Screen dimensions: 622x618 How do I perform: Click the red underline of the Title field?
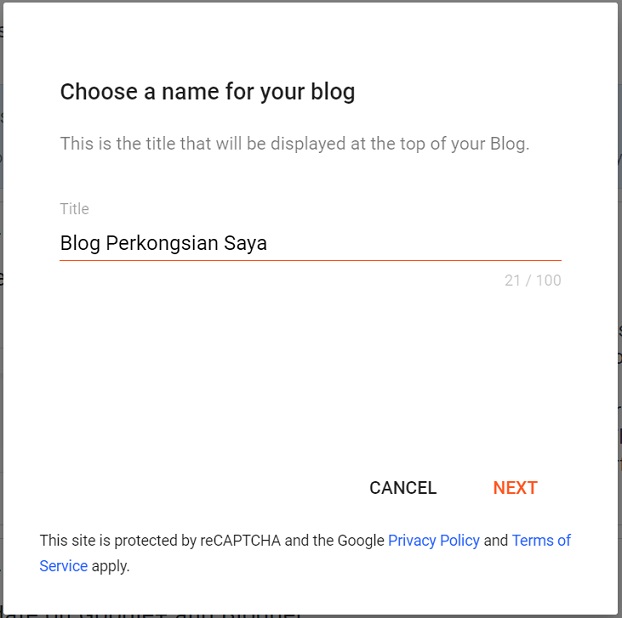click(310, 260)
